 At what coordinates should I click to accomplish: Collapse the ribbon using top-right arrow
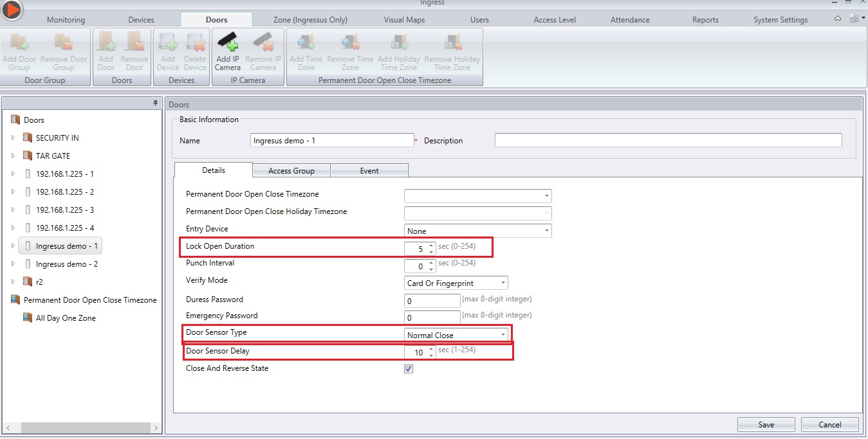(838, 19)
